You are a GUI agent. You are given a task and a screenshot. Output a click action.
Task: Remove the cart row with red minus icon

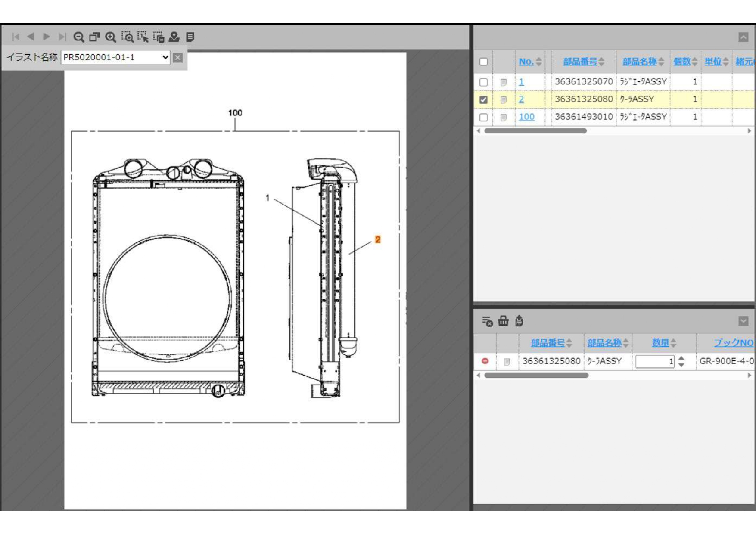(x=485, y=361)
